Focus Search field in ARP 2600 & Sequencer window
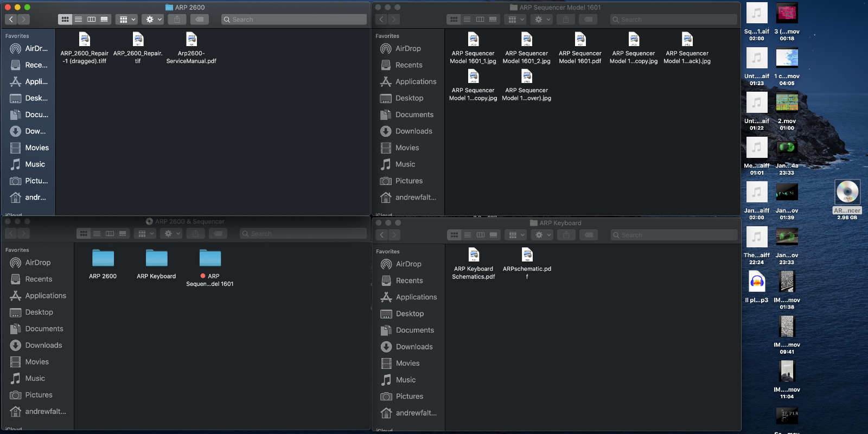The height and width of the screenshot is (434, 868). tap(303, 234)
